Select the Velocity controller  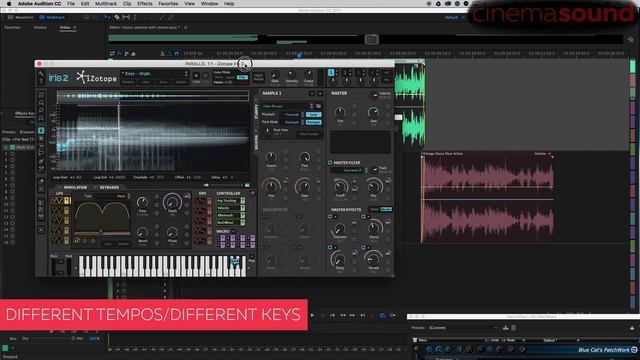pyautogui.click(x=230, y=208)
